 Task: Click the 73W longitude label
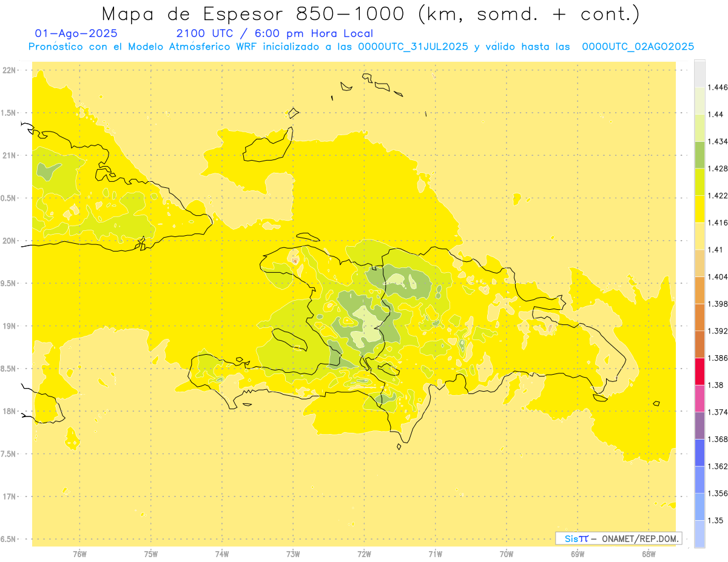point(293,554)
